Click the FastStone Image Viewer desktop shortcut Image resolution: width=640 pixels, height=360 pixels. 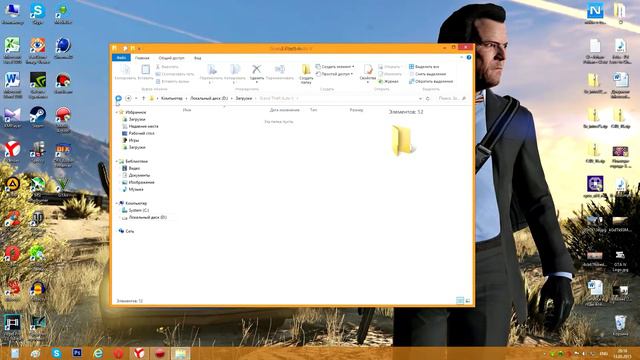pyautogui.click(x=38, y=50)
